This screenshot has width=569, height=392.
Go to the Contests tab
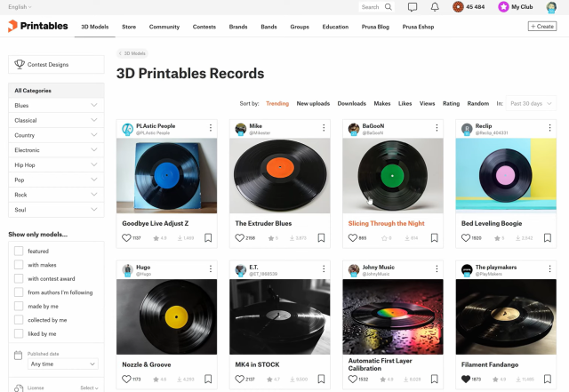(x=204, y=27)
